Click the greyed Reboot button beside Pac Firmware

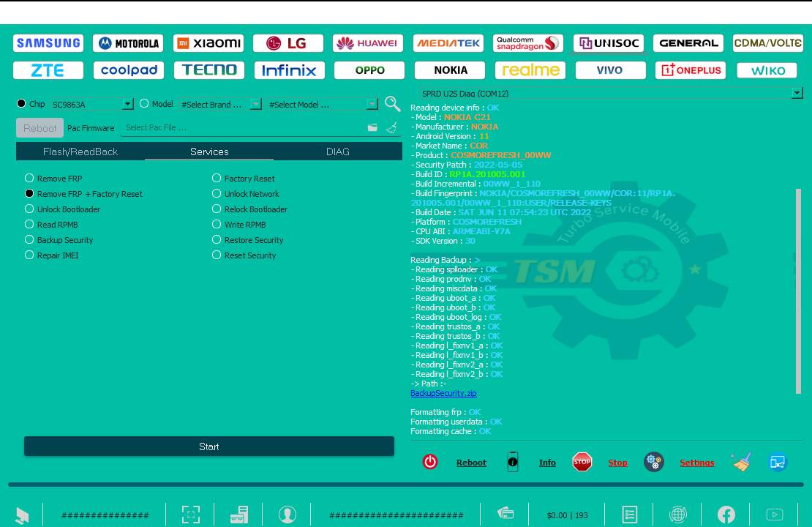[40, 128]
